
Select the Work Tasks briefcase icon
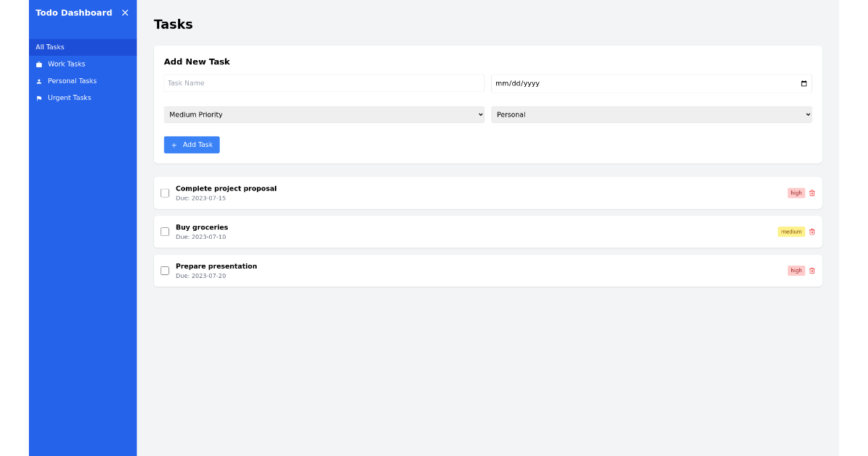[38, 64]
